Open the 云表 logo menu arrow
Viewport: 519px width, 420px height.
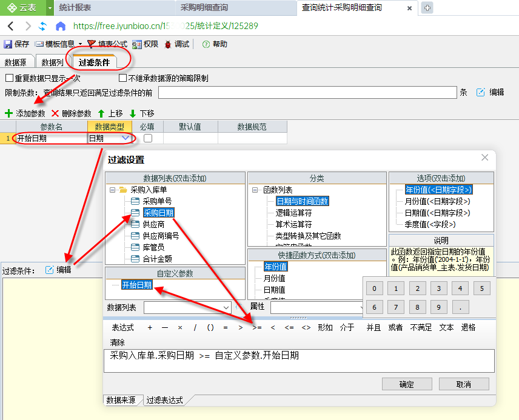pos(50,8)
